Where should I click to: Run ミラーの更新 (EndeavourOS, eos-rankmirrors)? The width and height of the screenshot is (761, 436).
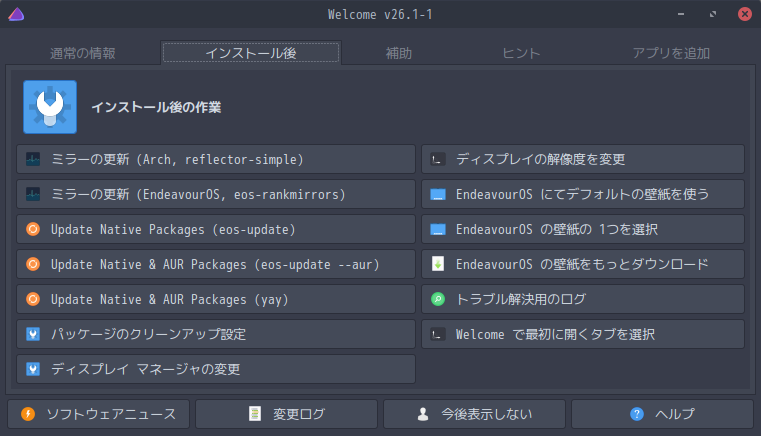(216, 194)
